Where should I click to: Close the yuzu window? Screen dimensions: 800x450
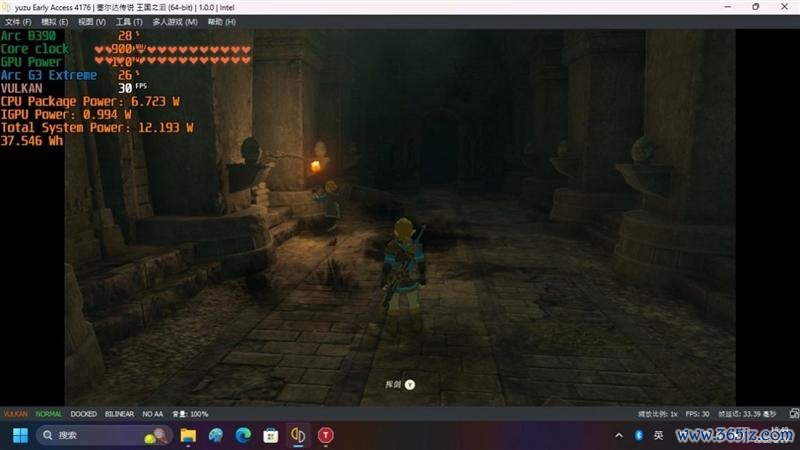[785, 7]
